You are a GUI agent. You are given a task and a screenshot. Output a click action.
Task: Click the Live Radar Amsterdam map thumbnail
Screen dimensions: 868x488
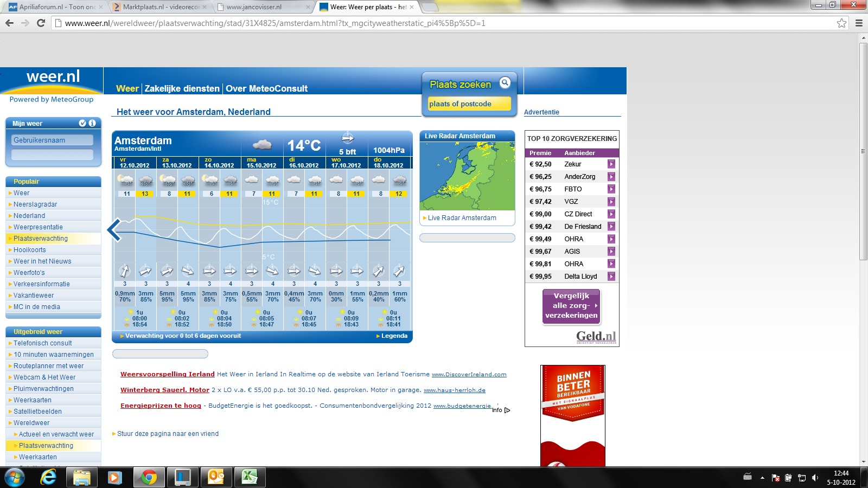467,176
